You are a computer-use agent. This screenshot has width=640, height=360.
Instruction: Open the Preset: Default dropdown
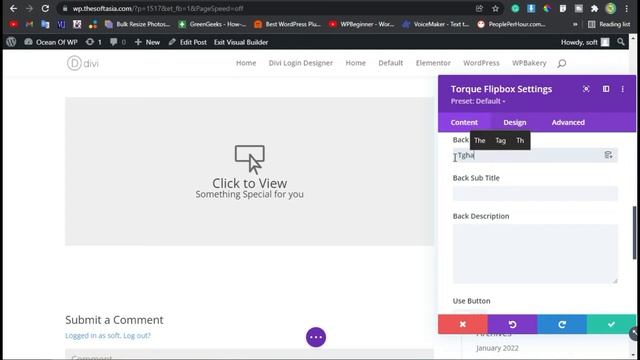pyautogui.click(x=478, y=101)
